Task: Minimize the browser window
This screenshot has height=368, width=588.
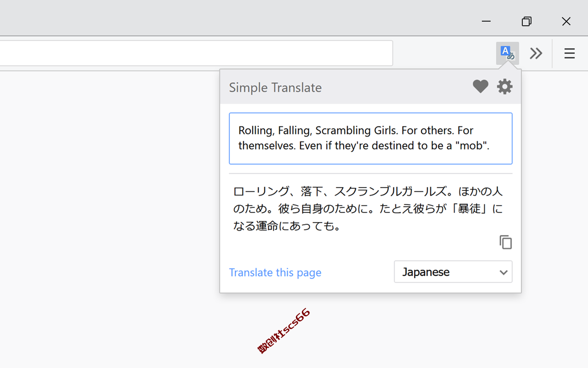Action: [x=486, y=21]
